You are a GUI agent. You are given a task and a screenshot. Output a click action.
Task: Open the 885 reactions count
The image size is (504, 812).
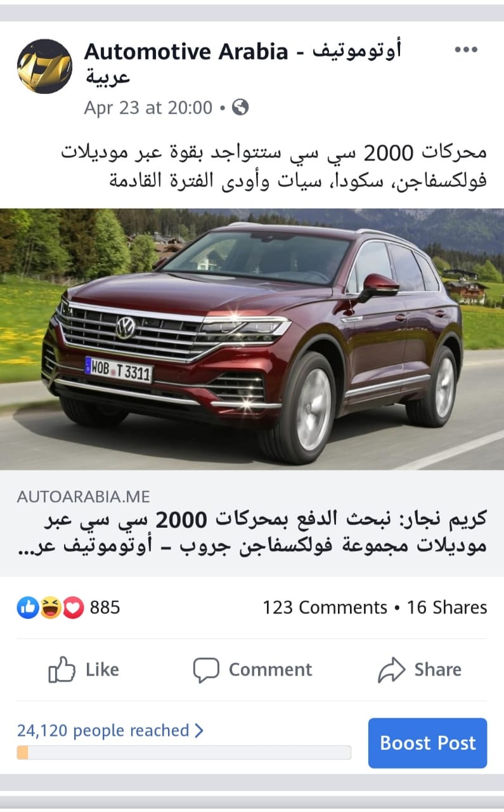pyautogui.click(x=105, y=608)
